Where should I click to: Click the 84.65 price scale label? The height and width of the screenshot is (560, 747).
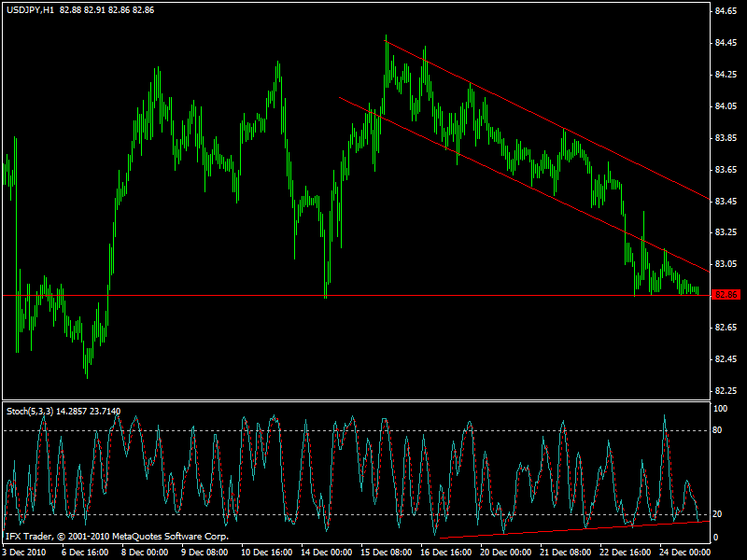[x=726, y=12]
